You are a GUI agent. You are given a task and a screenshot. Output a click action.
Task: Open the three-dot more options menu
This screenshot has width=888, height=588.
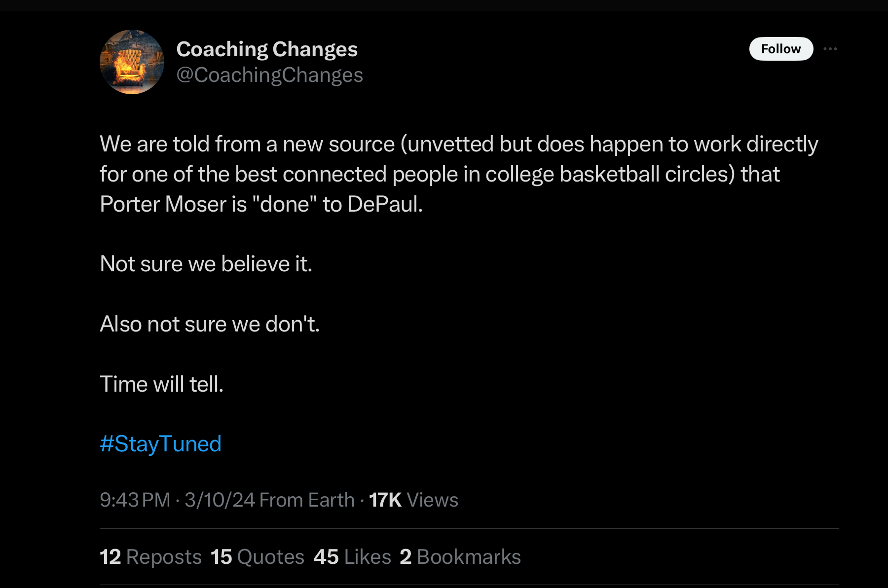click(830, 49)
